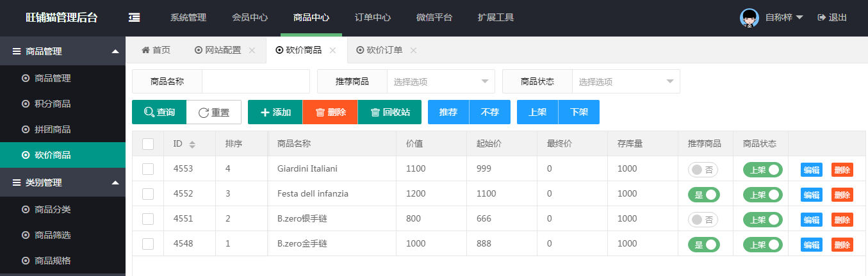The width and height of the screenshot is (868, 276).
Task: Open the 推荐商品 filter dropdown
Action: click(441, 81)
